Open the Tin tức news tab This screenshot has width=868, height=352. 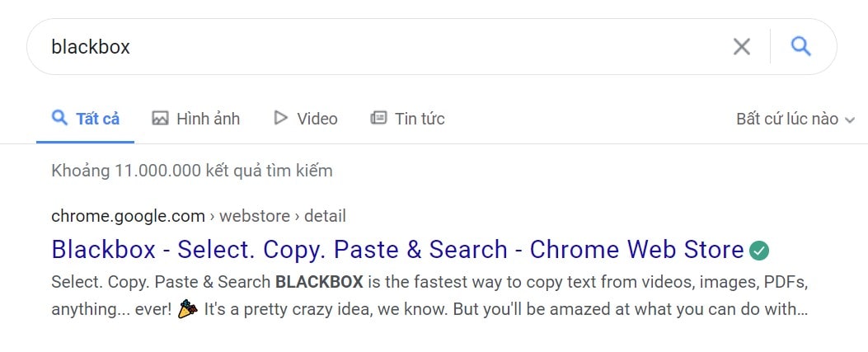tap(407, 119)
